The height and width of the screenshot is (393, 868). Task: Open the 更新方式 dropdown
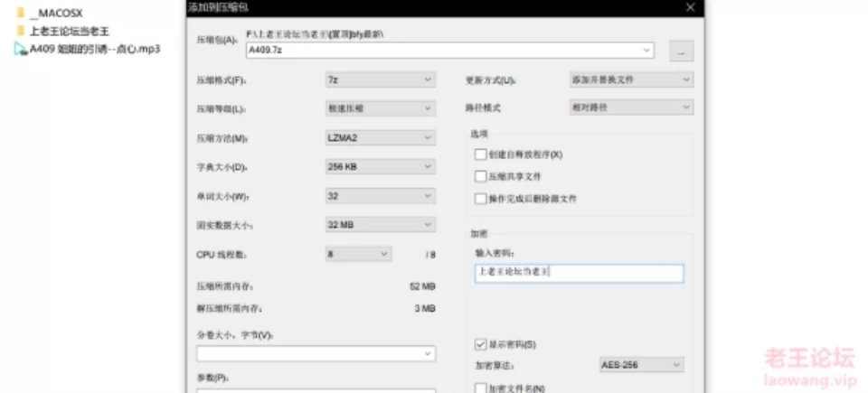click(631, 80)
